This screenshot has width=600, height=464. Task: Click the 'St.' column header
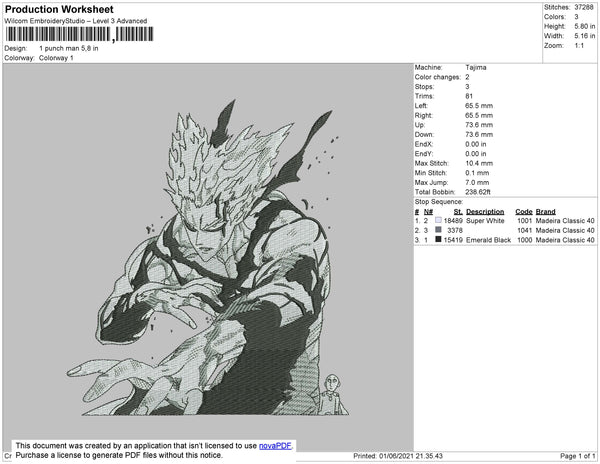point(458,212)
